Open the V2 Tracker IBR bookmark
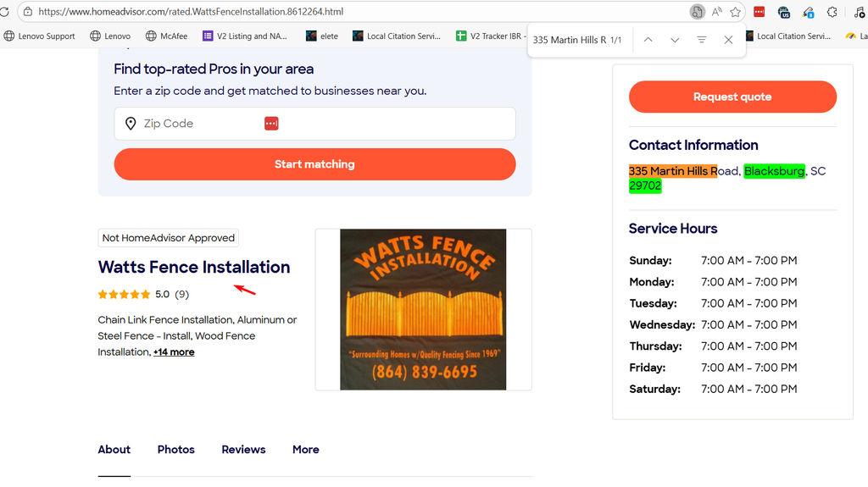The height and width of the screenshot is (487, 868). (x=491, y=36)
